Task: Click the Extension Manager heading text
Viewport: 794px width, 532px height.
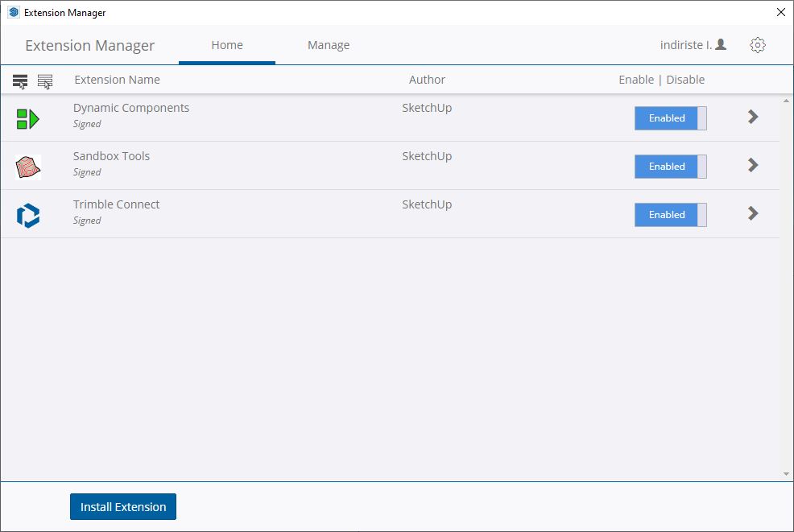Action: (x=89, y=46)
